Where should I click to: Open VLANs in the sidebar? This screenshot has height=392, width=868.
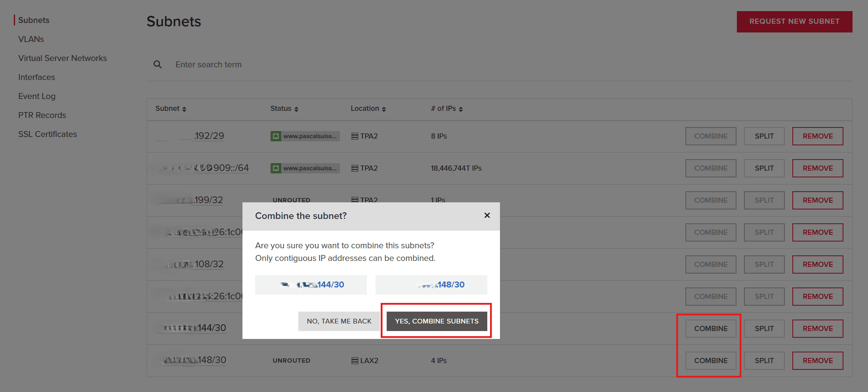(31, 39)
